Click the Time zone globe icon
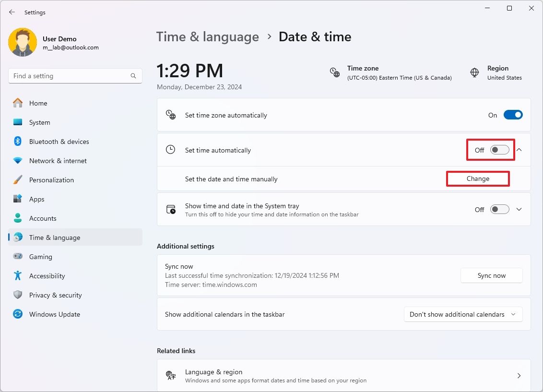543x392 pixels. tap(335, 72)
